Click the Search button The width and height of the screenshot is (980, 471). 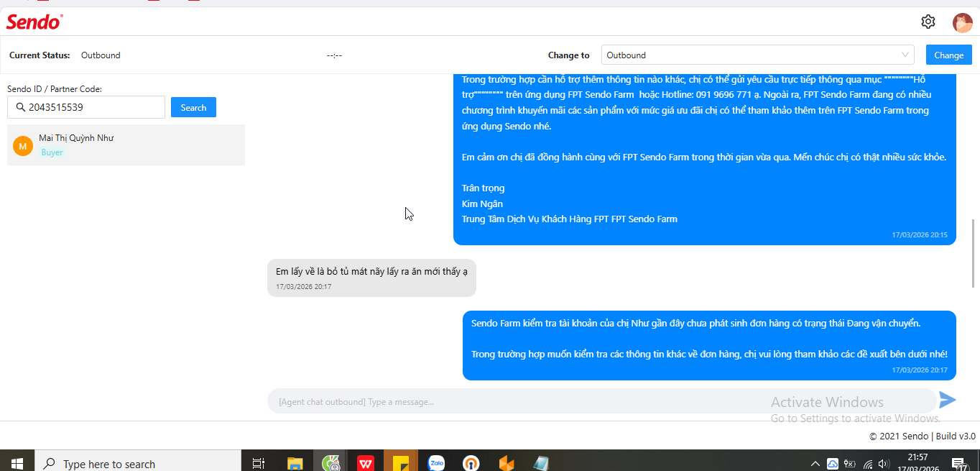(x=193, y=107)
